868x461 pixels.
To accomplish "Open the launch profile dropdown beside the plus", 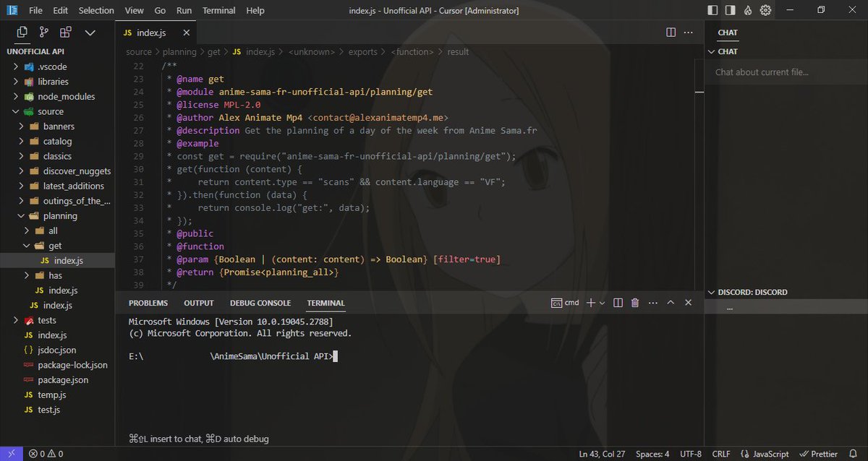I will pos(602,303).
